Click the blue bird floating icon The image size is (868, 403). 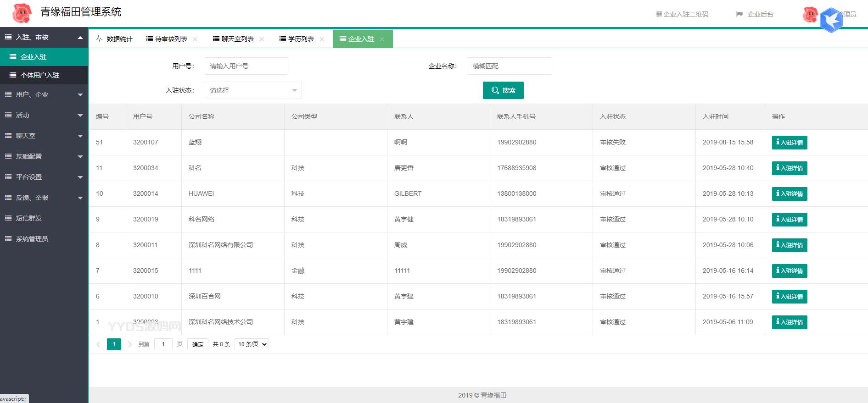tap(831, 20)
